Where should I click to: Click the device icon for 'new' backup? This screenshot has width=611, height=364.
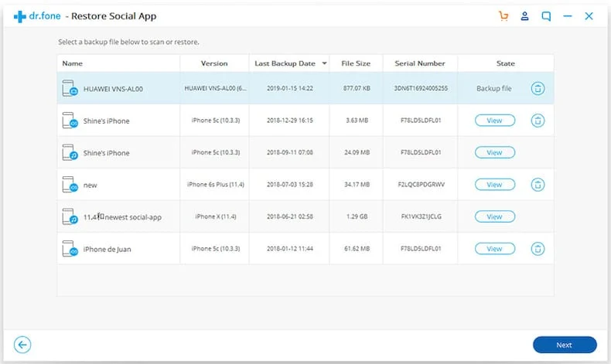tap(70, 185)
